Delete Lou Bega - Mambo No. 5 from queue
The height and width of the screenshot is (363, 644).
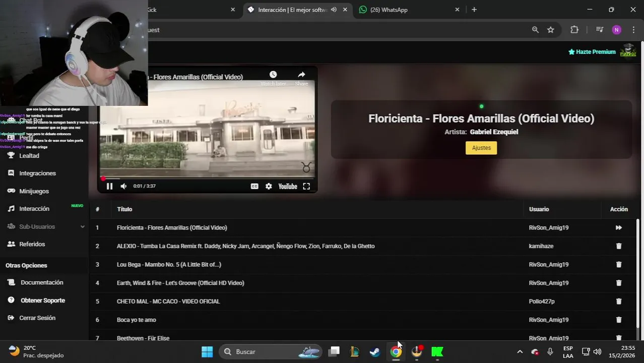(x=619, y=265)
